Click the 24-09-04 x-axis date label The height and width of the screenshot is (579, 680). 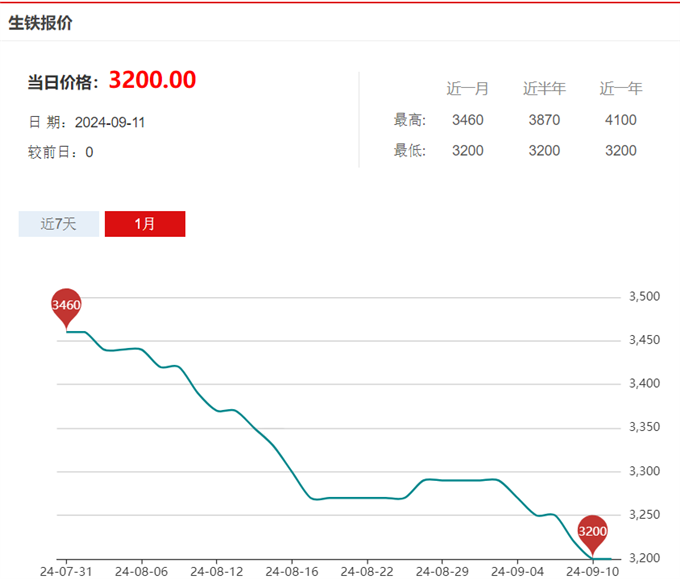pyautogui.click(x=516, y=571)
